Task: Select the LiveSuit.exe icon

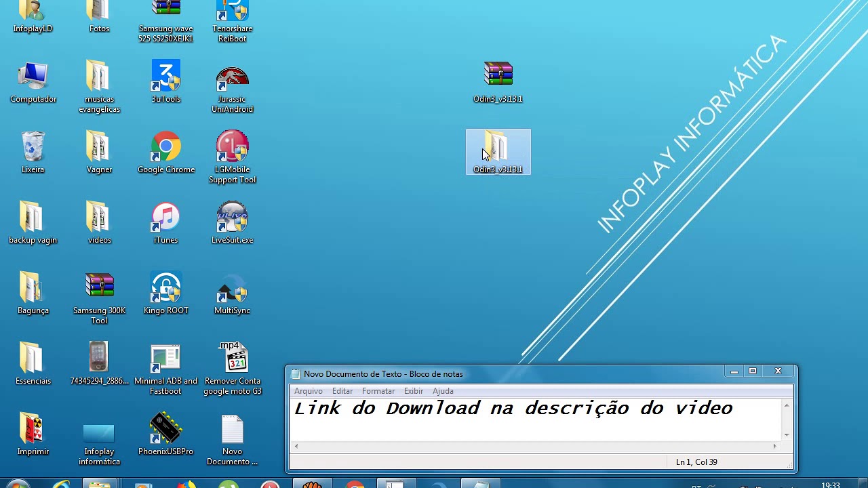Action: click(232, 224)
